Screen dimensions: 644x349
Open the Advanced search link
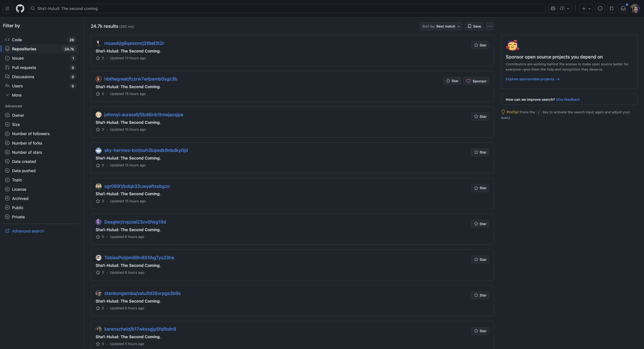tap(28, 231)
